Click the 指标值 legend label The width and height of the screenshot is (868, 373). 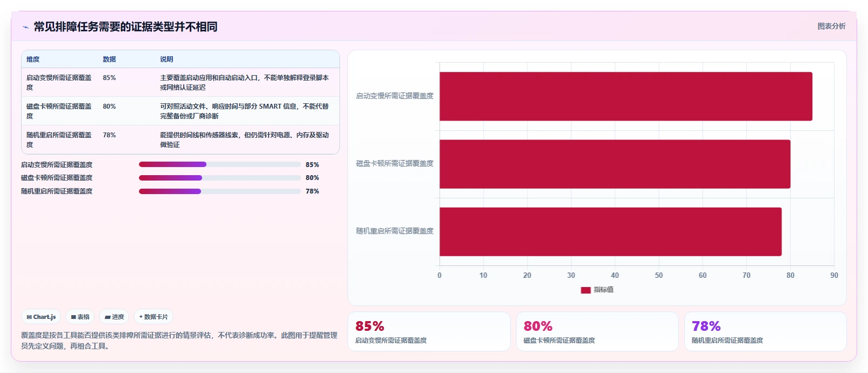tap(603, 290)
